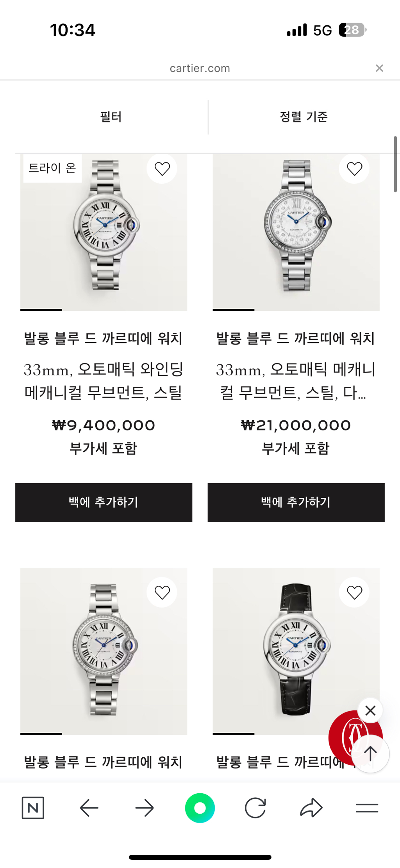Tap the 트라이 온 try-on badge
Image resolution: width=400 pixels, height=868 pixels.
point(52,168)
